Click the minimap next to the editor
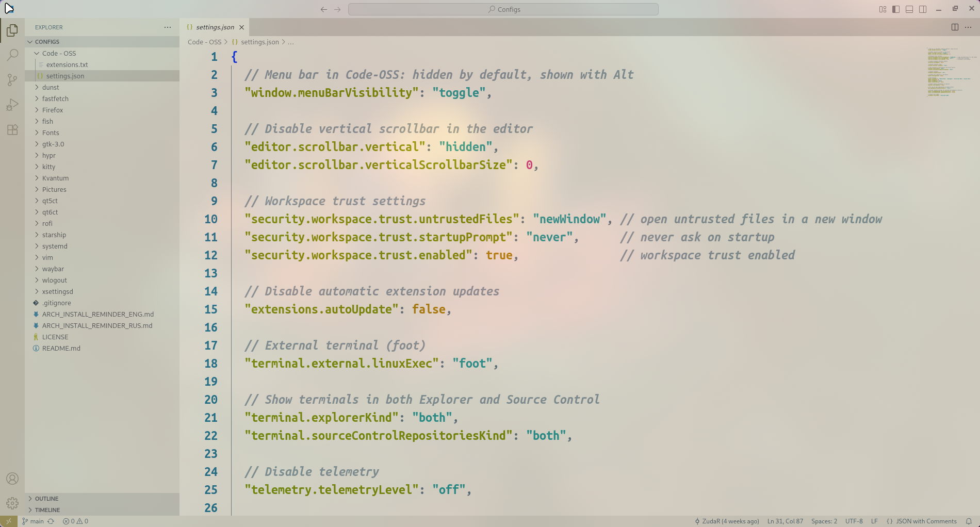This screenshot has height=527, width=980. [x=949, y=72]
